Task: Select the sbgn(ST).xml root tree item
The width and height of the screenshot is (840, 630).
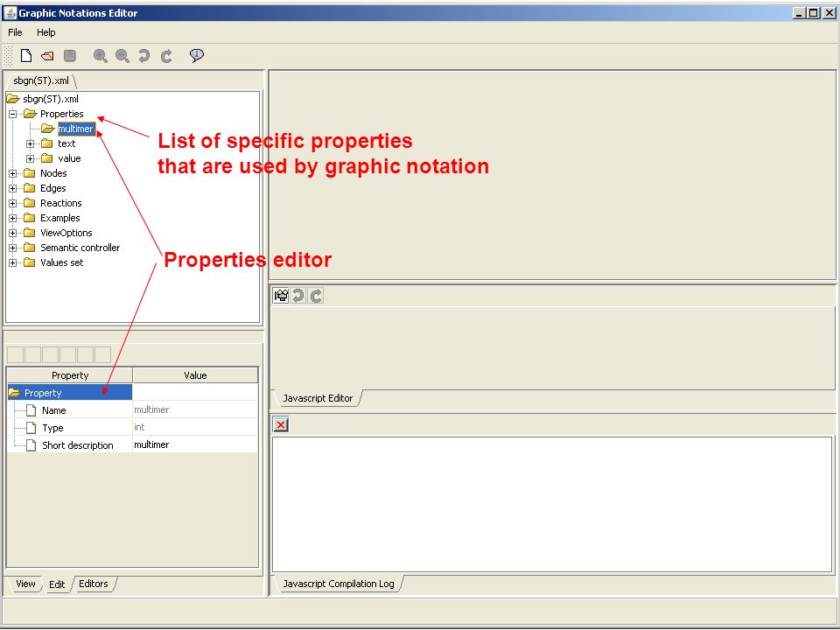Action: pyautogui.click(x=51, y=99)
